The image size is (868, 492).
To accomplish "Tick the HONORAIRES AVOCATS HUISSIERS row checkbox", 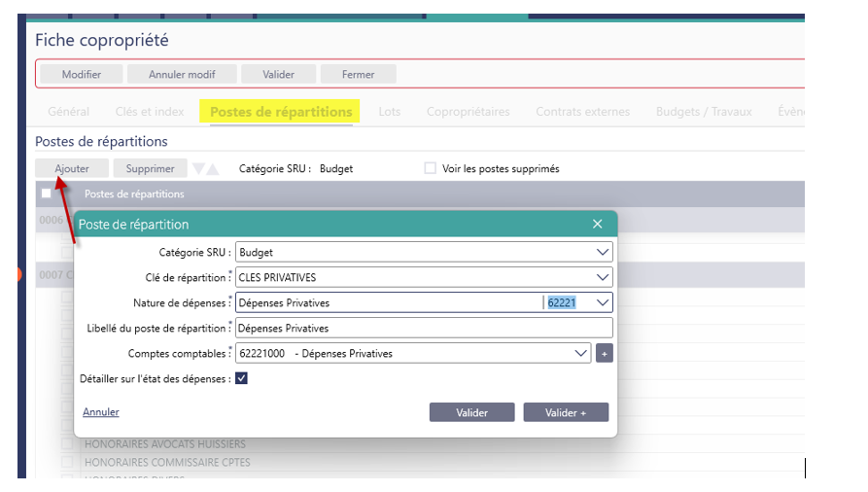I will click(67, 444).
